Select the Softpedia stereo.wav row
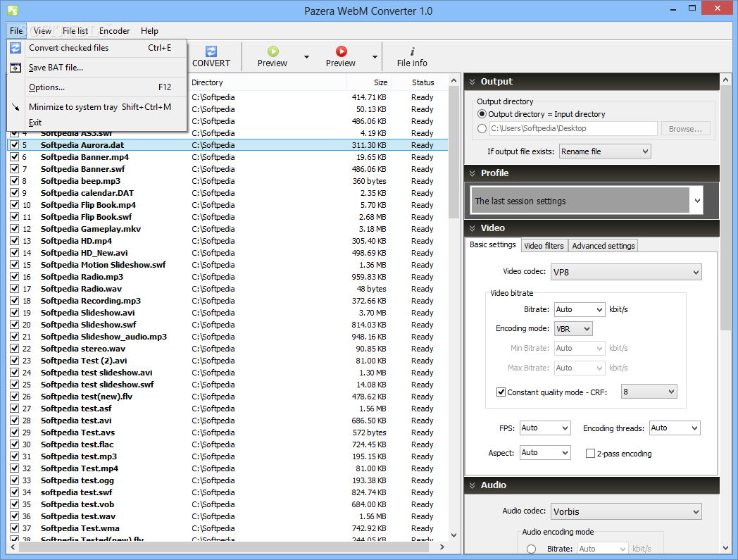Viewport: 738px width, 560px height. click(x=227, y=349)
